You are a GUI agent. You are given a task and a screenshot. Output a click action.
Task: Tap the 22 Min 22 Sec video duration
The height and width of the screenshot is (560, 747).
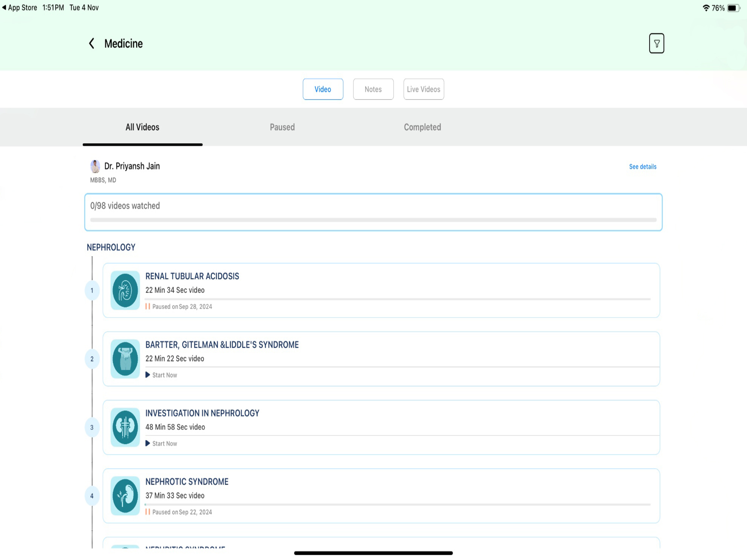(175, 358)
